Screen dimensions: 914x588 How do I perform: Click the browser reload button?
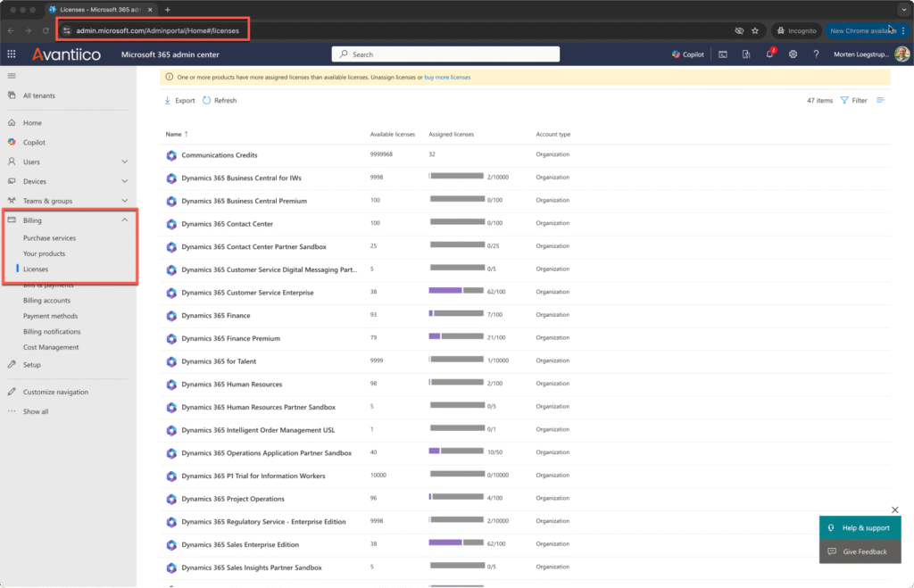pyautogui.click(x=46, y=30)
